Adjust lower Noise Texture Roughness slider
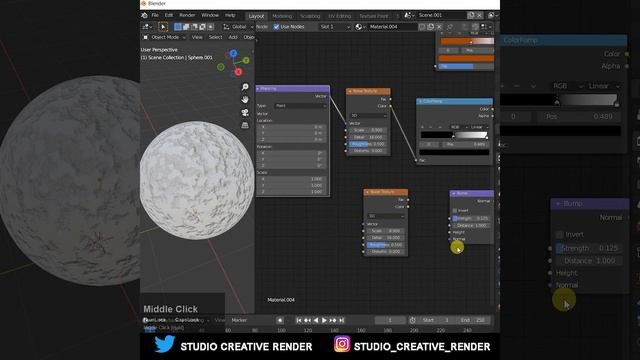 click(x=385, y=245)
